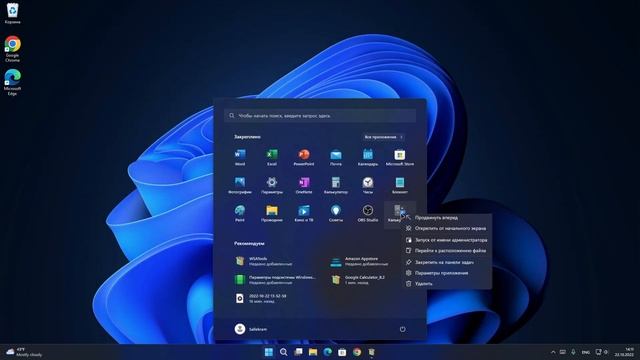Click the microphone tray icon
Viewport: 640px width, 360px height.
tap(573, 352)
